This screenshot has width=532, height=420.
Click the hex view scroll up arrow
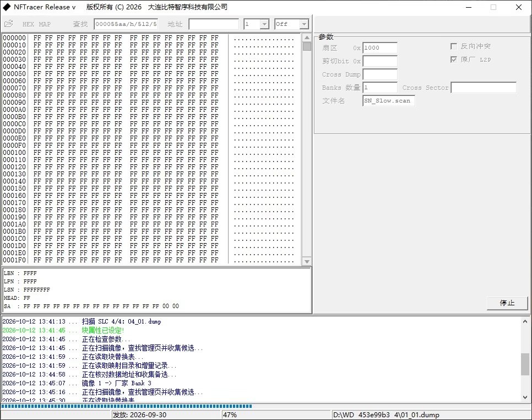coord(307,37)
